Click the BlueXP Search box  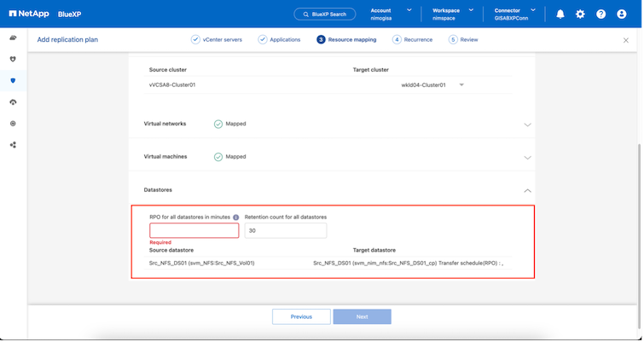[325, 14]
